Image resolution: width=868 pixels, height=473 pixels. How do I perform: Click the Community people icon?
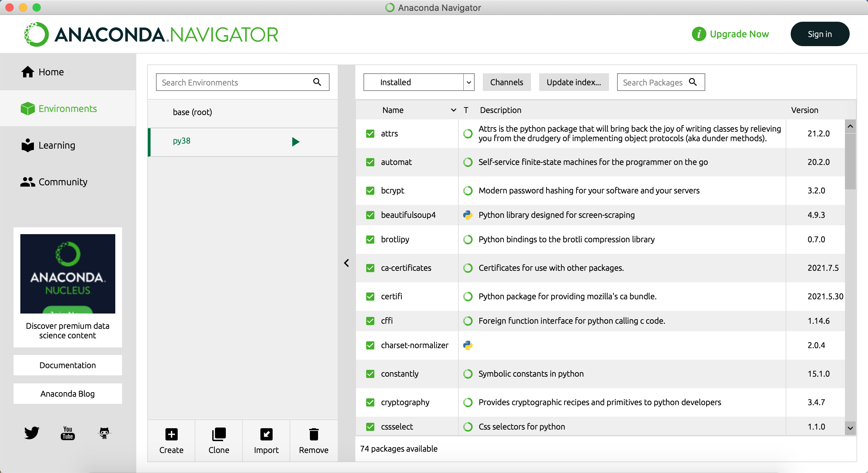[x=28, y=182]
